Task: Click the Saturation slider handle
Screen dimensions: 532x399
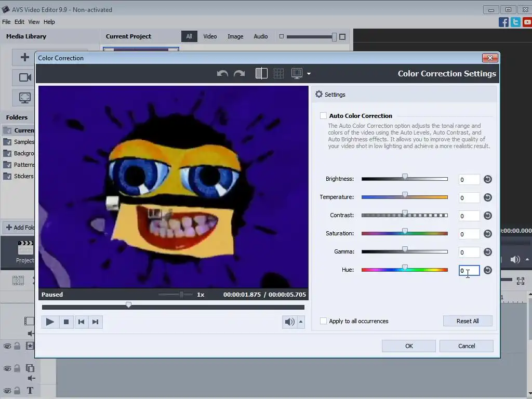Action: pos(405,231)
